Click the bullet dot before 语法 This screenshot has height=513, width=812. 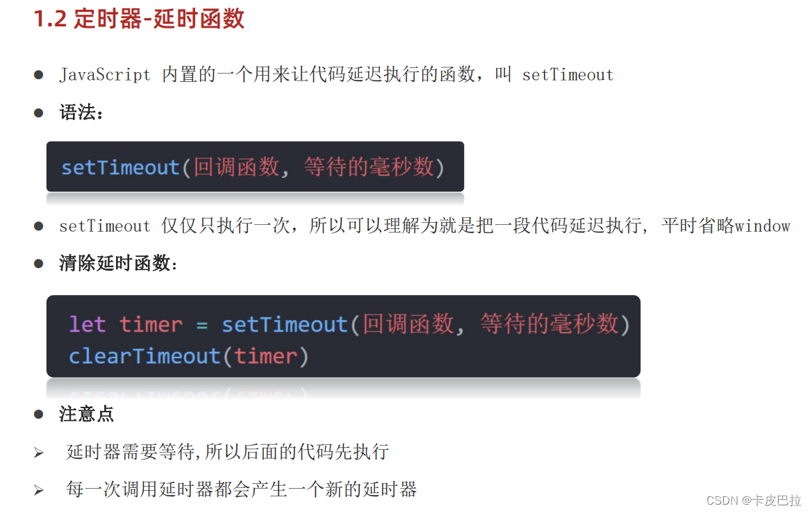[x=38, y=113]
